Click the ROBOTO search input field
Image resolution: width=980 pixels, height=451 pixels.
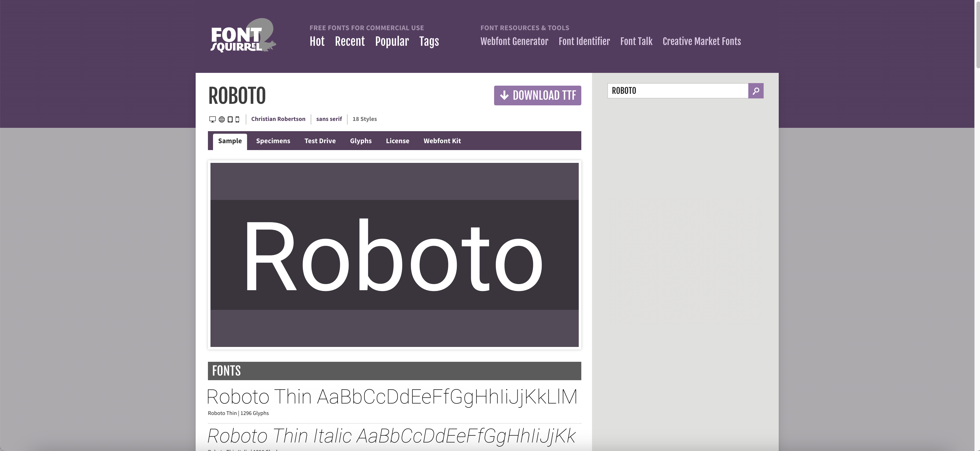coord(677,91)
